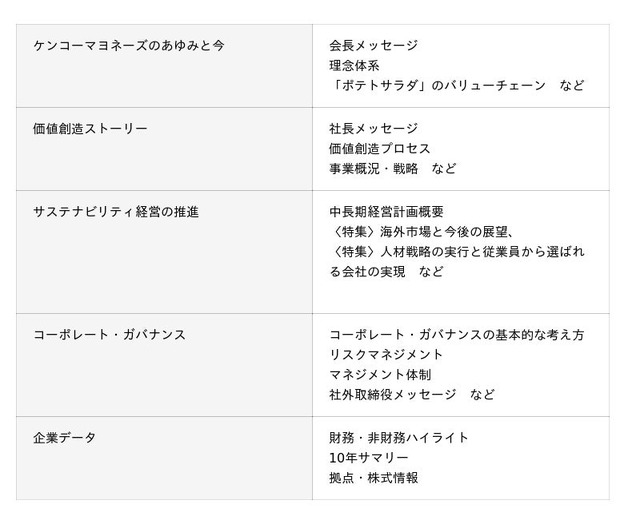
Task: Click the 〈特集〉海外市場と今後の展望 line
Action: [x=421, y=232]
